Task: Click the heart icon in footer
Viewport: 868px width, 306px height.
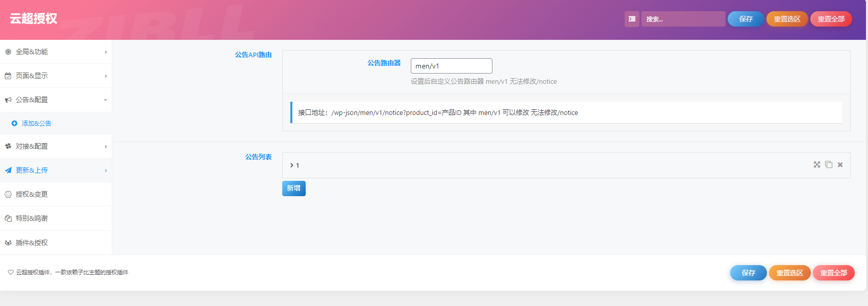Action: click(x=11, y=272)
